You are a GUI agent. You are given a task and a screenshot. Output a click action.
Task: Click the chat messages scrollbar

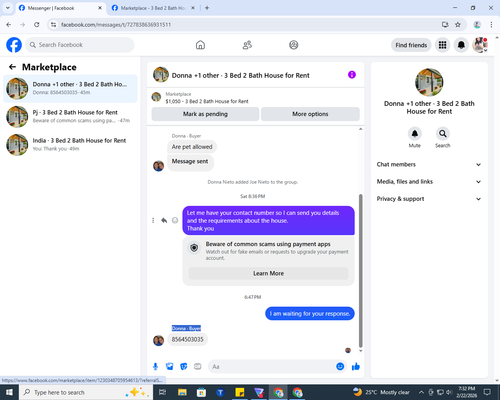pyautogui.click(x=360, y=271)
